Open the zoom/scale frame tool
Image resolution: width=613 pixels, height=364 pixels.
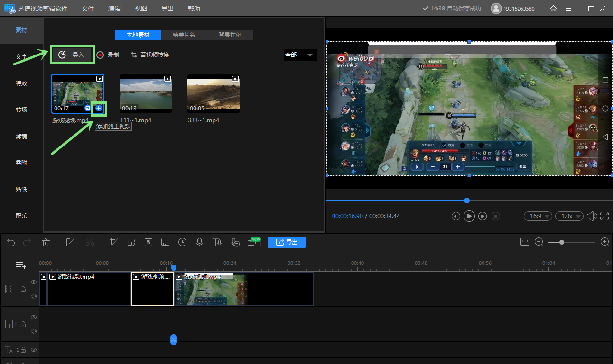pos(131,242)
